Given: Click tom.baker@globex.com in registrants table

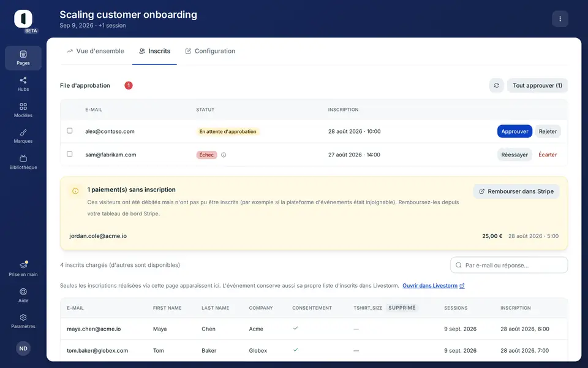Looking at the screenshot, I should [x=97, y=351].
